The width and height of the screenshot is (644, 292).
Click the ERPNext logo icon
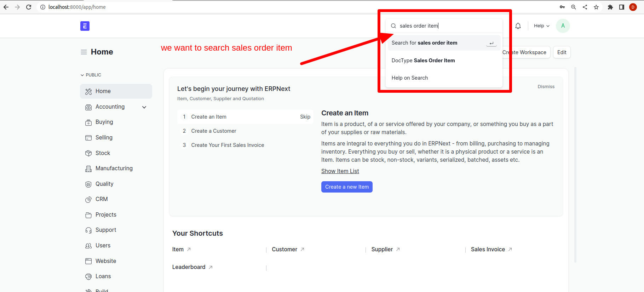(85, 26)
